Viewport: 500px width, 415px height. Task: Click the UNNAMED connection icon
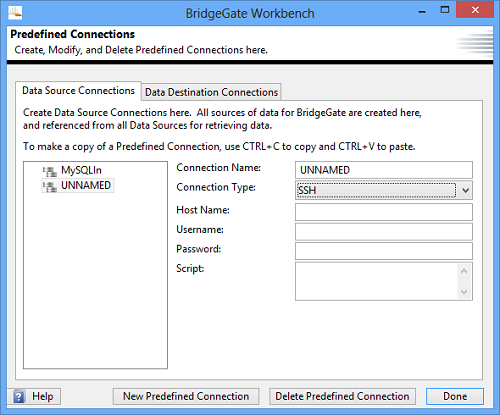50,186
